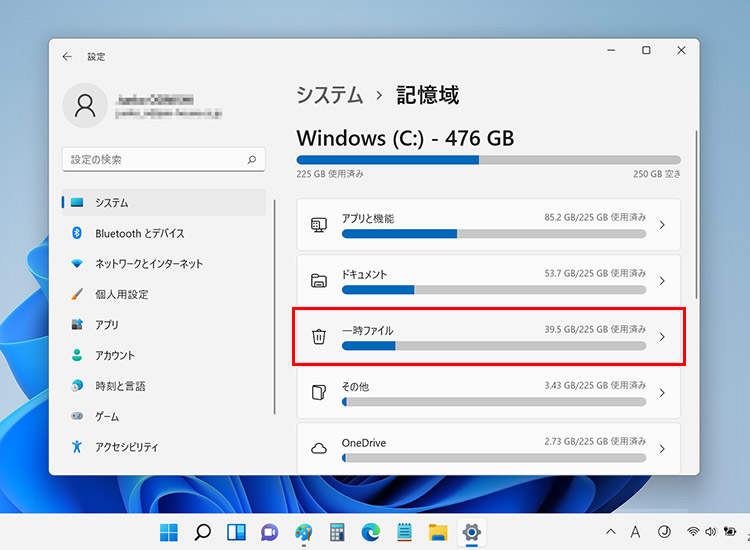Click the システム breadcrumb link

pyautogui.click(x=329, y=95)
